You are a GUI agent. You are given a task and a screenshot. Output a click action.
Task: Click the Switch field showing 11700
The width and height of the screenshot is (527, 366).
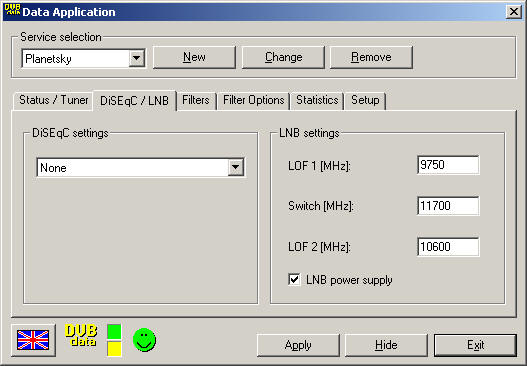coord(448,206)
